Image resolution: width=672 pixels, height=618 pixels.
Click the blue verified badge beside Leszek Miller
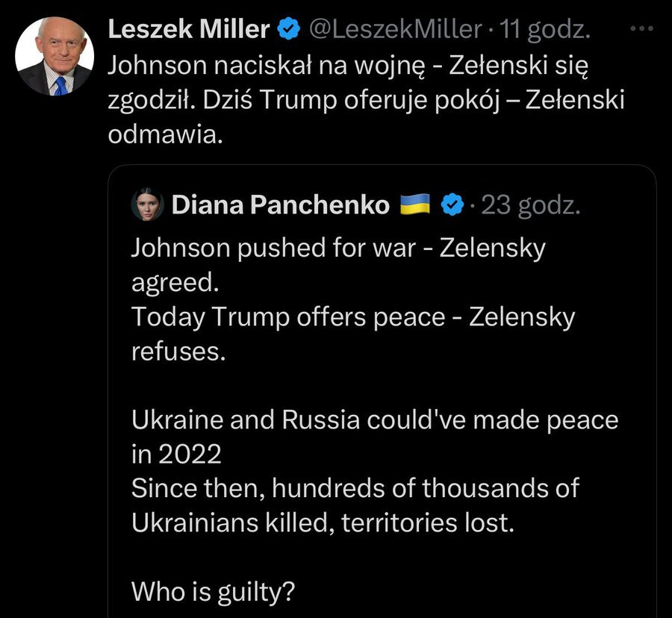(288, 30)
